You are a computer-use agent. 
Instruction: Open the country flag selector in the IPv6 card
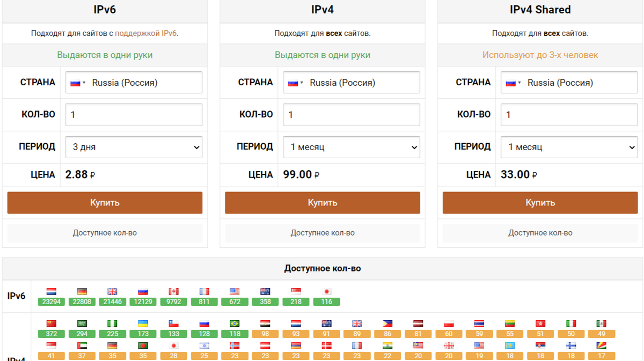pos(77,83)
